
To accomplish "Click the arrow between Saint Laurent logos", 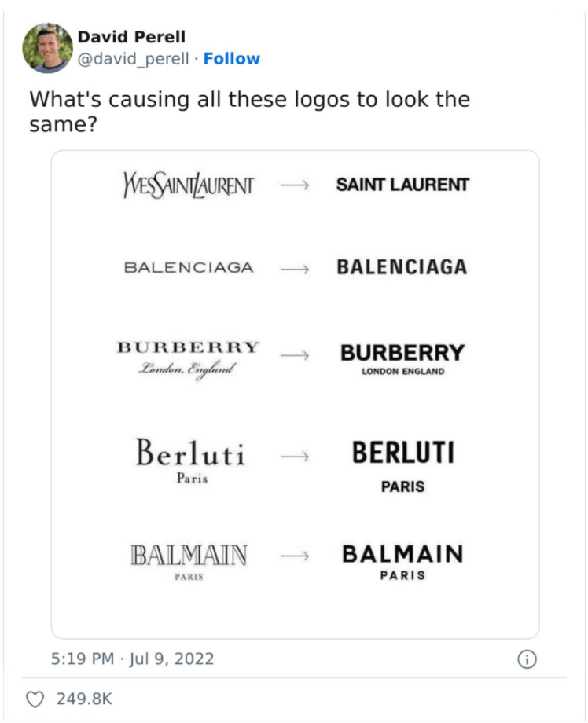I will click(294, 186).
